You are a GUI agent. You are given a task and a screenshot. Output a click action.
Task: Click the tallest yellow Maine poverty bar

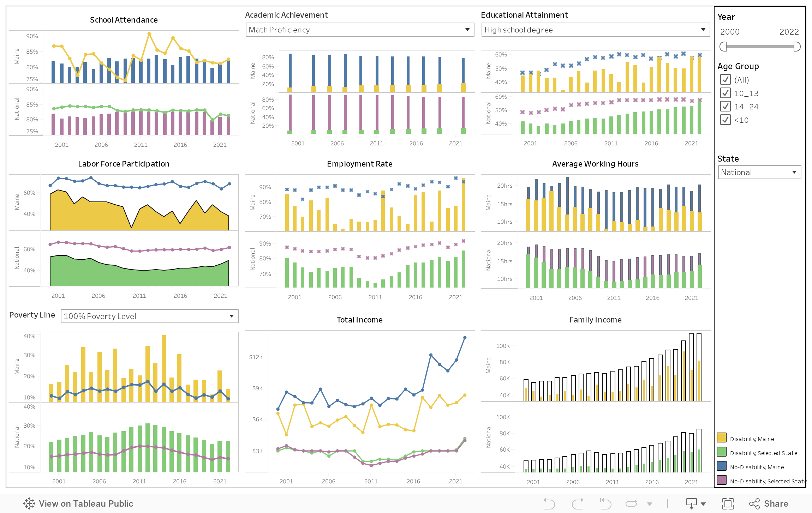(x=164, y=368)
